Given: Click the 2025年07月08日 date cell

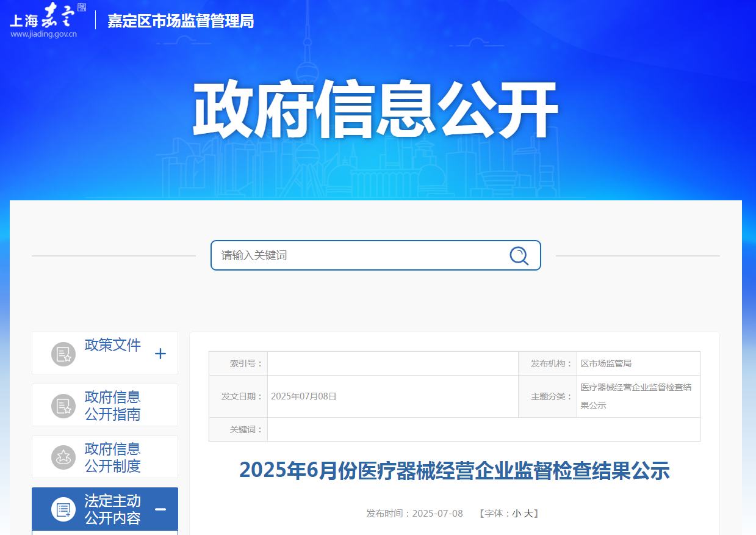Looking at the screenshot, I should point(393,396).
